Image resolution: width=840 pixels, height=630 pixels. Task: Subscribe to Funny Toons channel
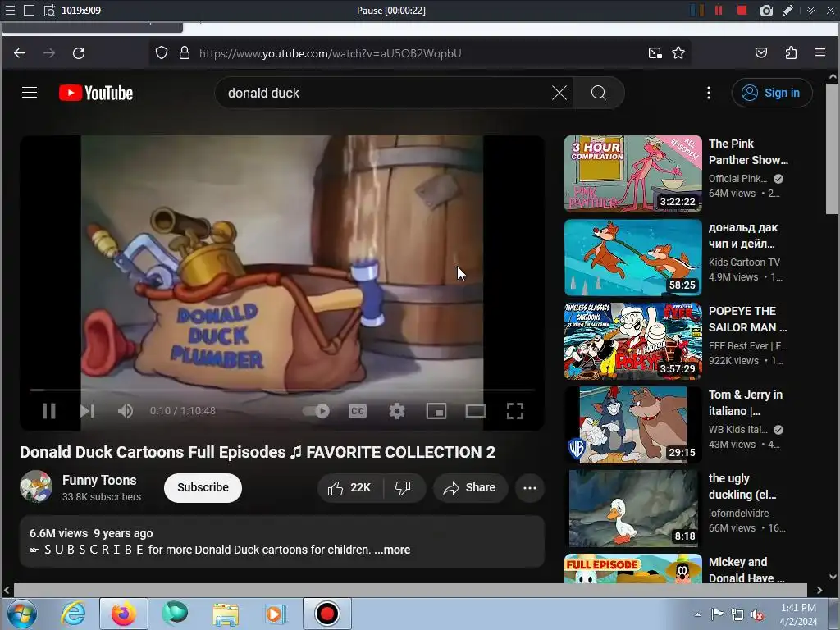[x=203, y=487]
